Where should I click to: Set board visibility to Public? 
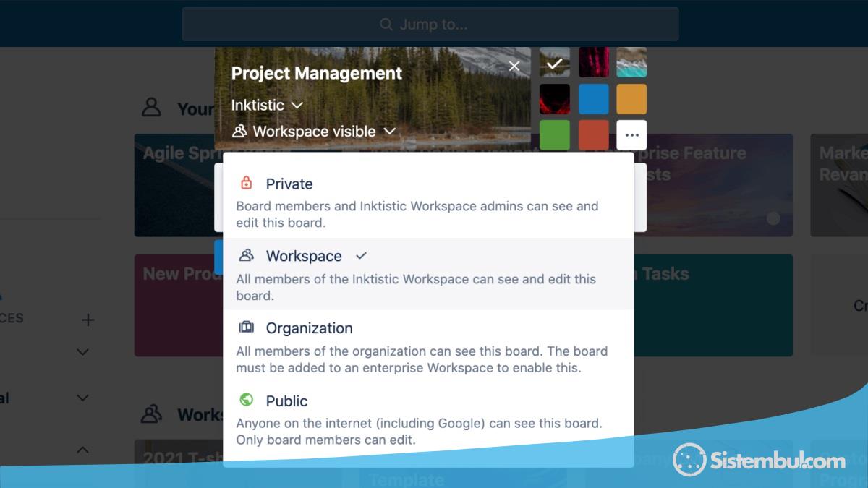coord(428,419)
